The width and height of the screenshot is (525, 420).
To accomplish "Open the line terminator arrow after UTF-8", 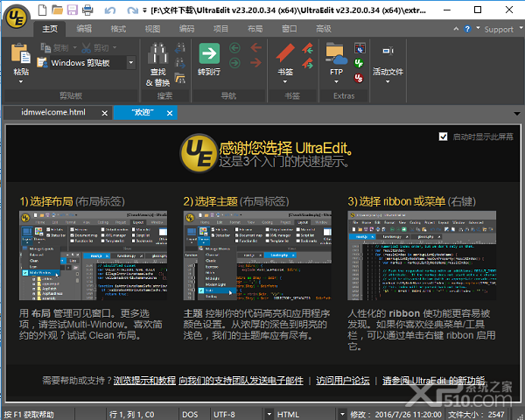I will pos(269,414).
